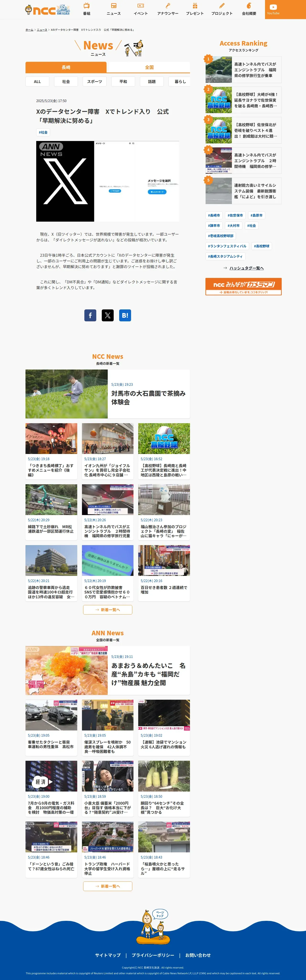The height and width of the screenshot is (980, 306).
Task: Share article on Facebook
Action: pyautogui.click(x=90, y=315)
